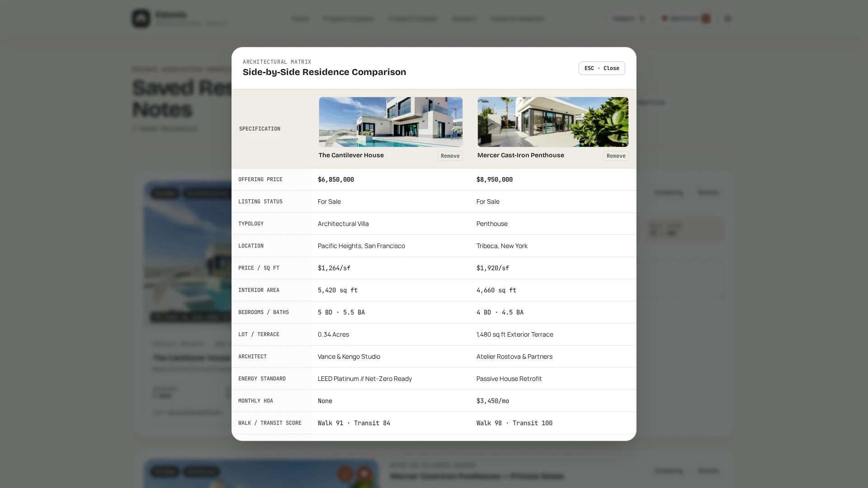Click 'Passive House Retrofit' value
Screen dimensions: 868x488
click(509, 379)
